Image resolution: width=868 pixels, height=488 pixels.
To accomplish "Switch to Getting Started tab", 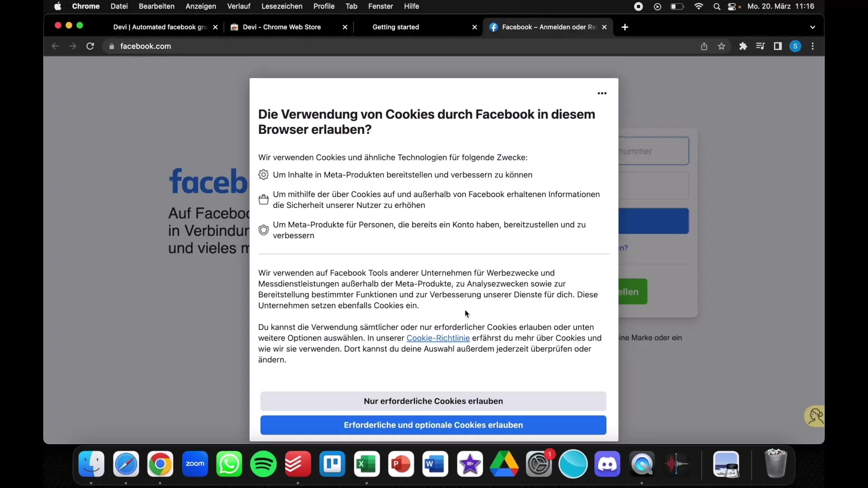I will click(x=396, y=27).
